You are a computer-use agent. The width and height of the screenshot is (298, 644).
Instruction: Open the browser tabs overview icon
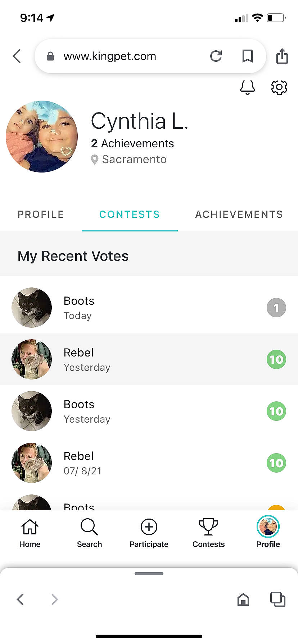(277, 599)
